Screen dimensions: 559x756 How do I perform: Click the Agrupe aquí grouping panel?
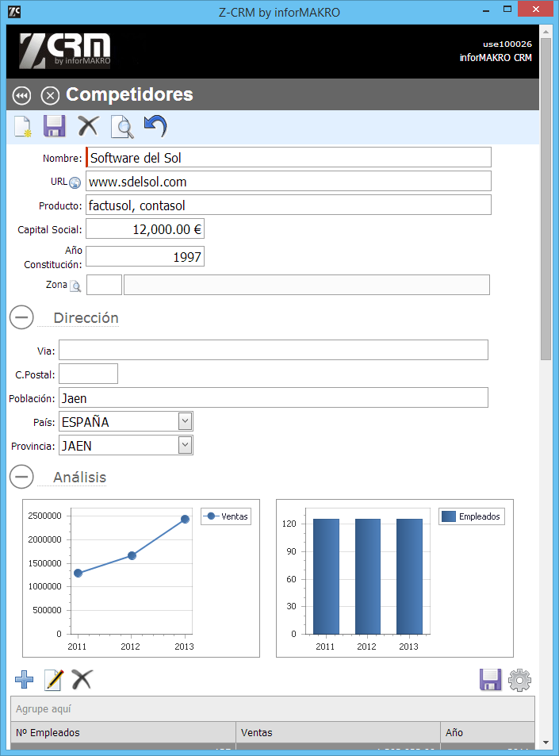(273, 708)
